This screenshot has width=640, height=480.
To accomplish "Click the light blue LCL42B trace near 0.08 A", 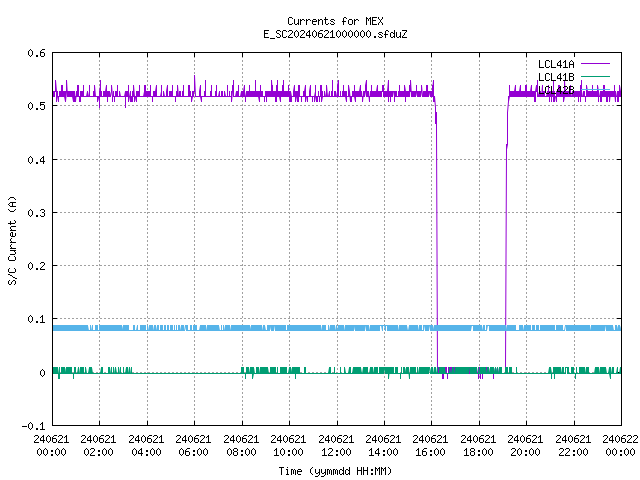I will point(337,328).
